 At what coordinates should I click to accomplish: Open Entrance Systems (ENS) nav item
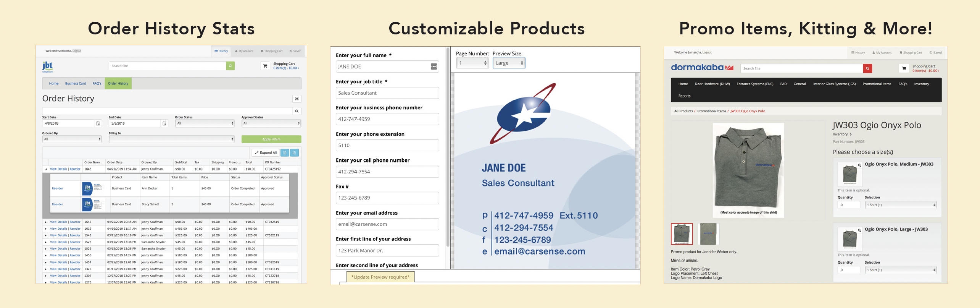[755, 84]
